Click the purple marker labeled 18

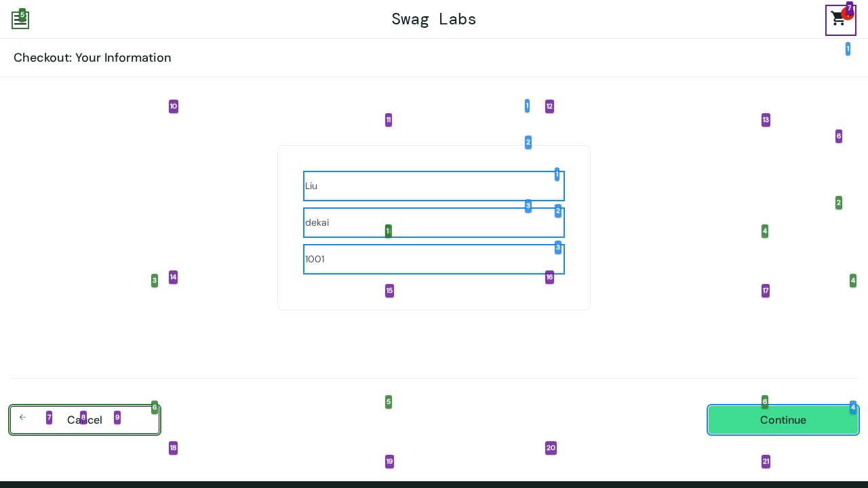(x=173, y=448)
